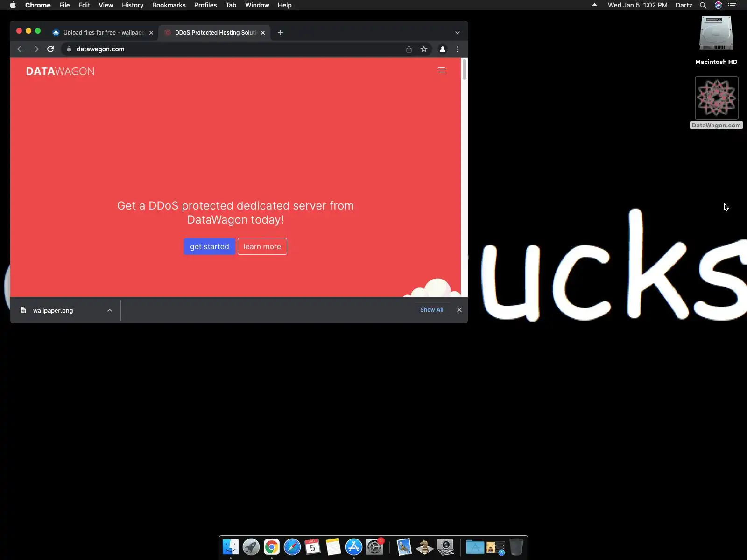This screenshot has height=560, width=747.
Task: Select Macintosh HD desktop icon
Action: pos(716,40)
